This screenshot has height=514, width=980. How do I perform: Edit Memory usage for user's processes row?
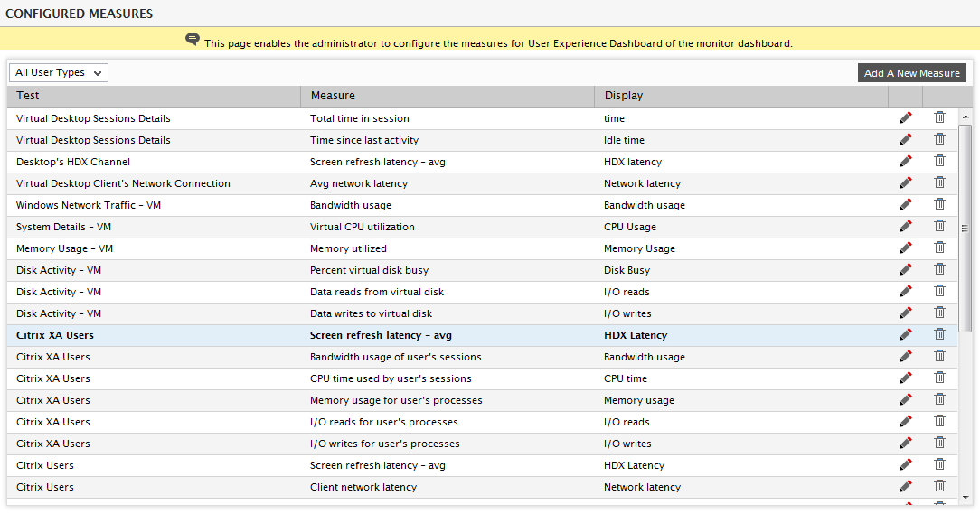(906, 399)
